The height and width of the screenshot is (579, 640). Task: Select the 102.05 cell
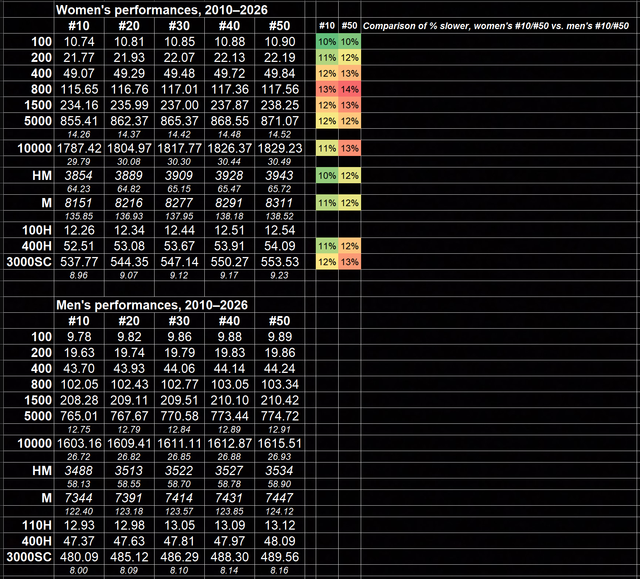click(79, 384)
